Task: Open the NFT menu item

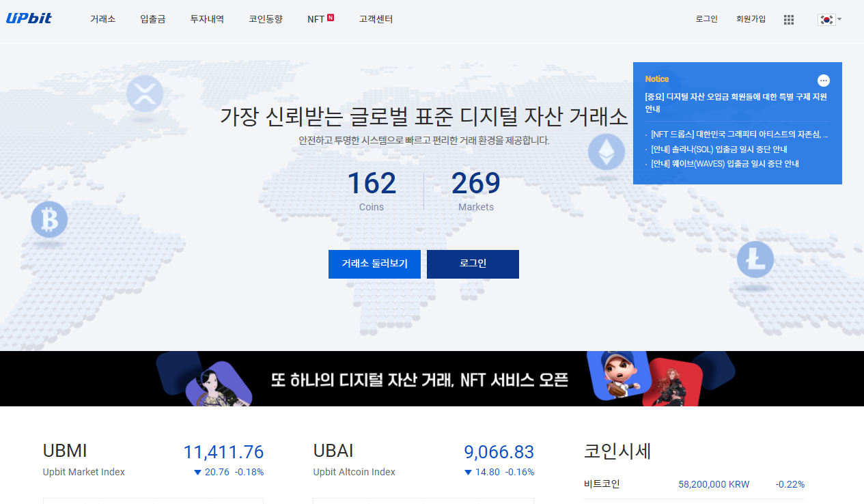Action: tap(316, 19)
